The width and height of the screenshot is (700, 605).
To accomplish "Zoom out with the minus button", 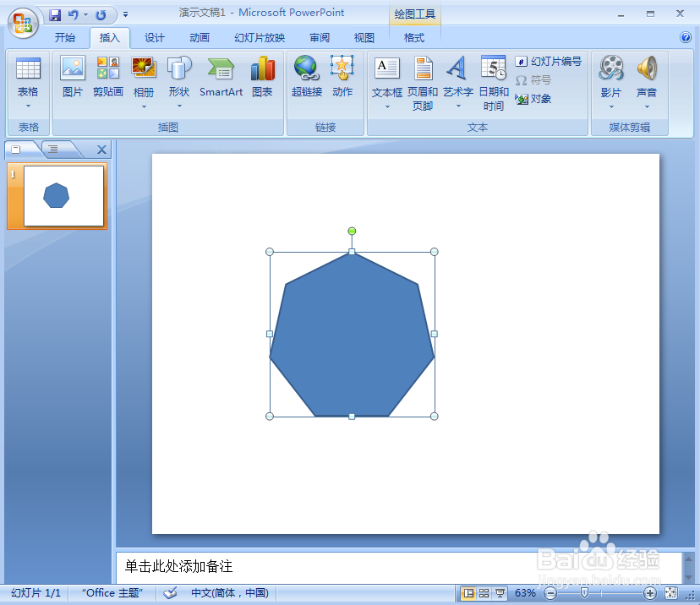I will coord(550,593).
